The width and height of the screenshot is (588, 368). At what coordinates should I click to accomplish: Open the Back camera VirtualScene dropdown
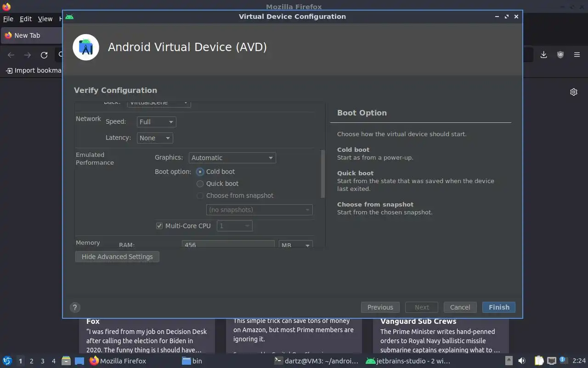[x=158, y=103]
